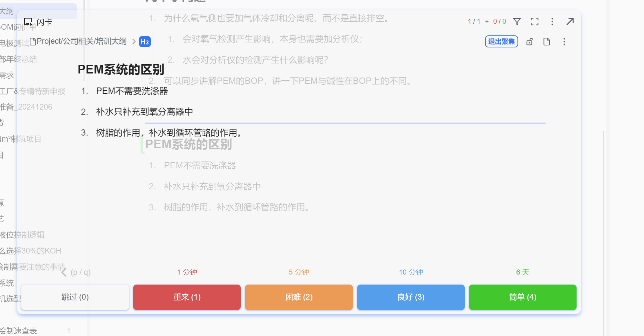The width and height of the screenshot is (644, 336).
Task: Click the 退出聚焦 button
Action: point(501,41)
